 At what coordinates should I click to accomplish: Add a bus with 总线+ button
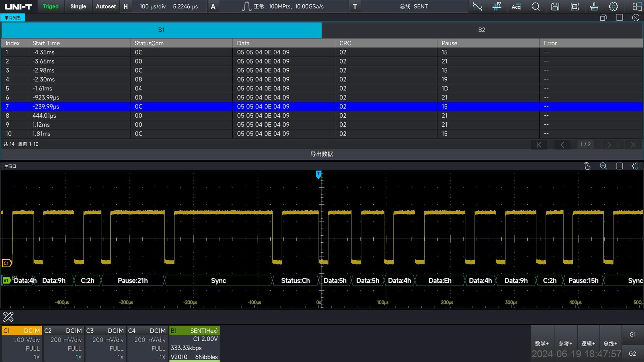coord(610,344)
